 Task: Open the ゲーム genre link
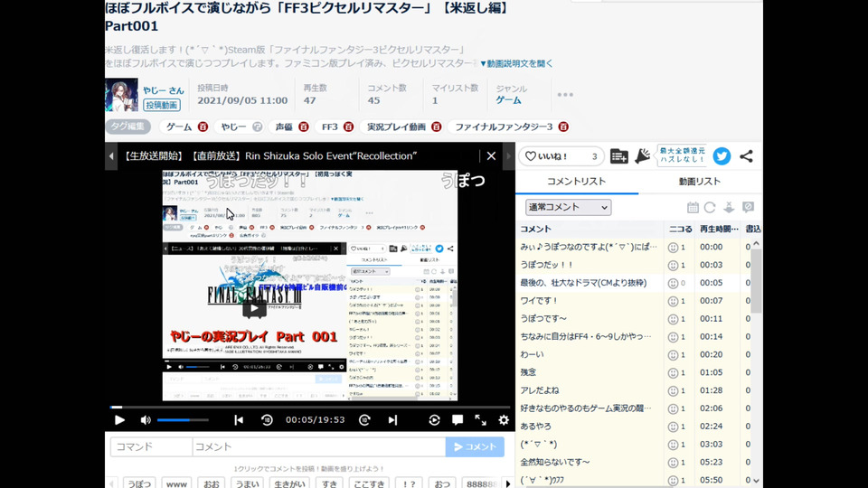pos(508,100)
